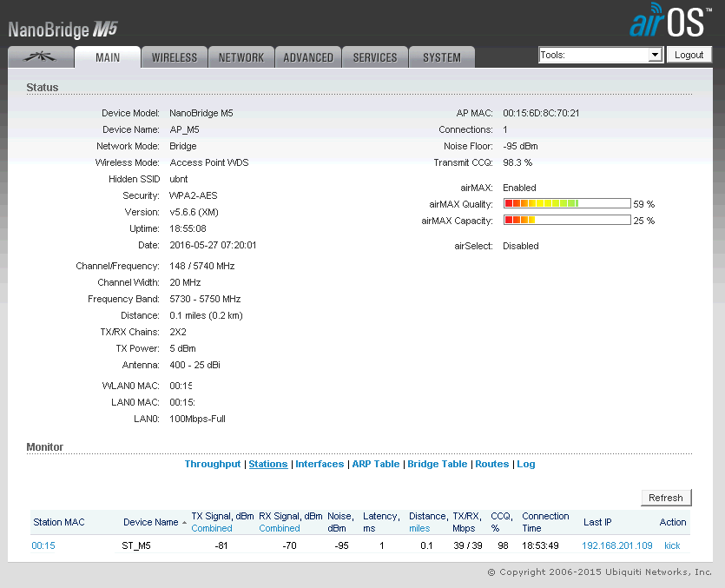Screen dimensions: 725x588
Task: Sort by Device Name column header
Action: click(x=151, y=522)
